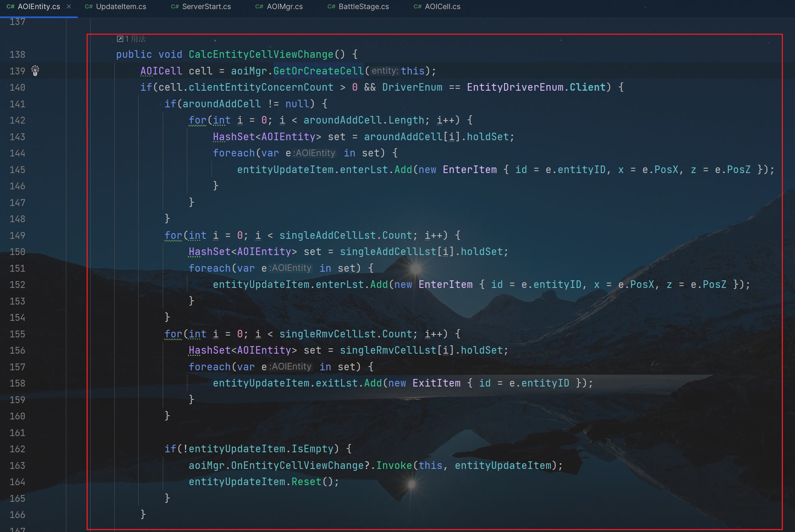Open the AOIMgr.cs tab
795x532 pixels.
pos(284,7)
